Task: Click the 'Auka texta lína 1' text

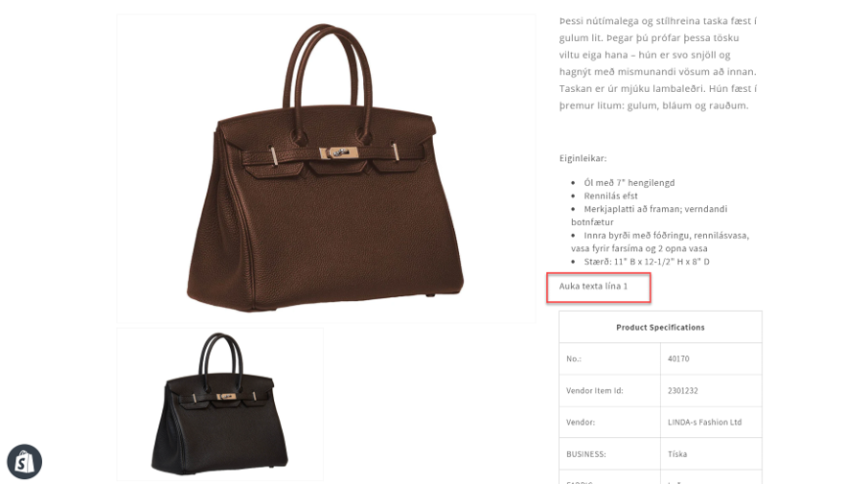Action: [x=593, y=287]
